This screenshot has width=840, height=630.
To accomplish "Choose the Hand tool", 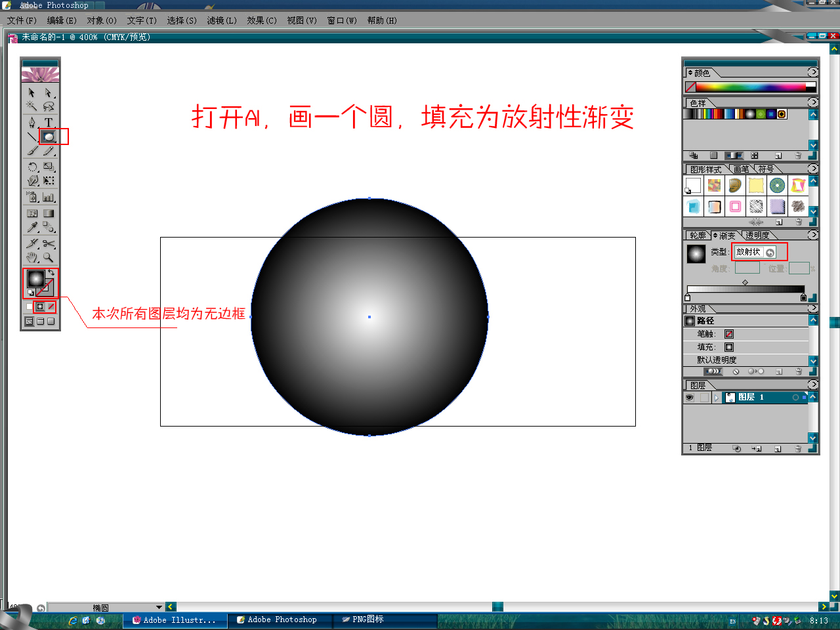I will pos(31,257).
